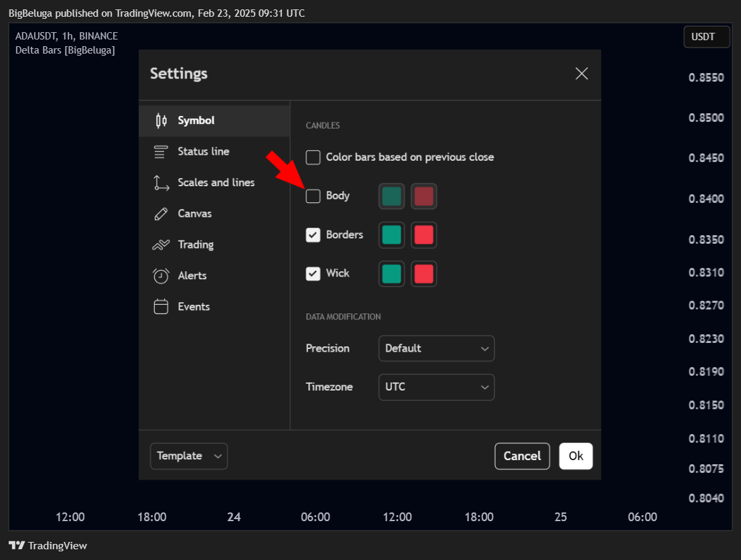
Task: Click the 0.8550 price scale label
Action: point(706,78)
